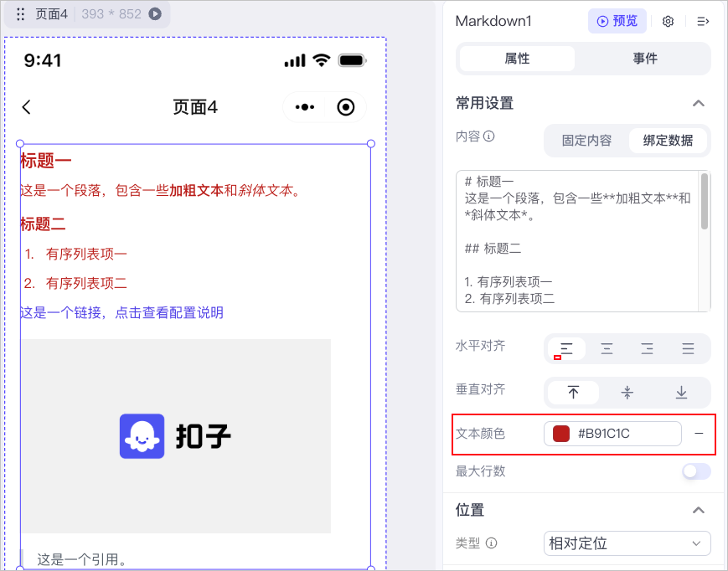The height and width of the screenshot is (571, 728).
Task: Click the 393 * 852 canvas size label
Action: coord(111,14)
